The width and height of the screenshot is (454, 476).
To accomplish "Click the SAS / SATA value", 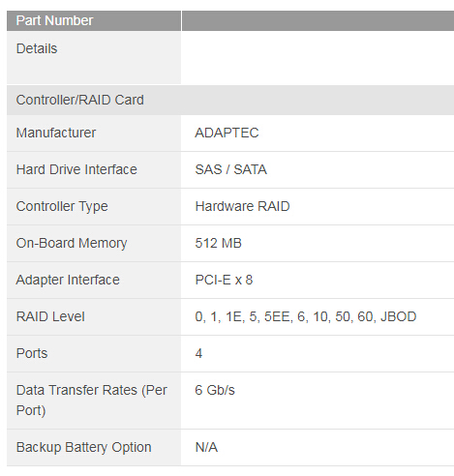I will (x=231, y=169).
